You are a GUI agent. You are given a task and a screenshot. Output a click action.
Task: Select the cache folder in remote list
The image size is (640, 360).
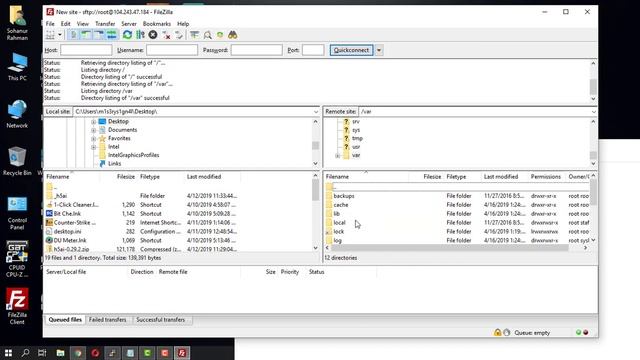341,205
